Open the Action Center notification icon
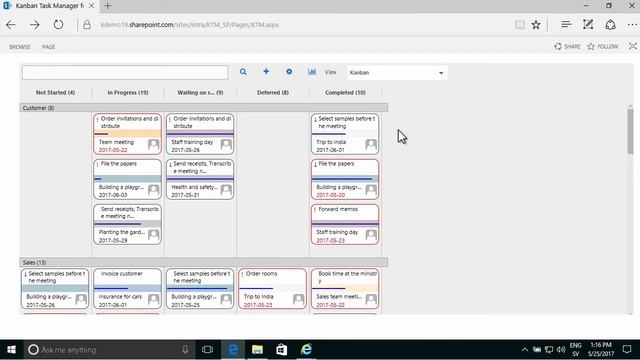 (x=627, y=349)
